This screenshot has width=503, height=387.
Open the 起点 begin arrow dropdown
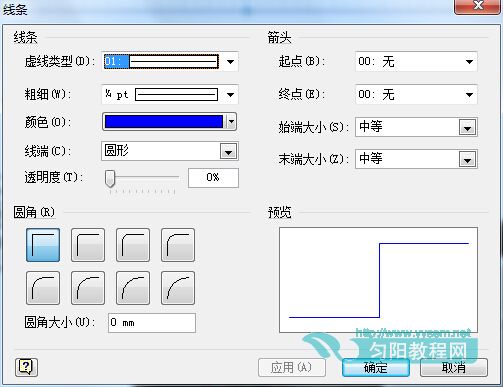[x=469, y=62]
